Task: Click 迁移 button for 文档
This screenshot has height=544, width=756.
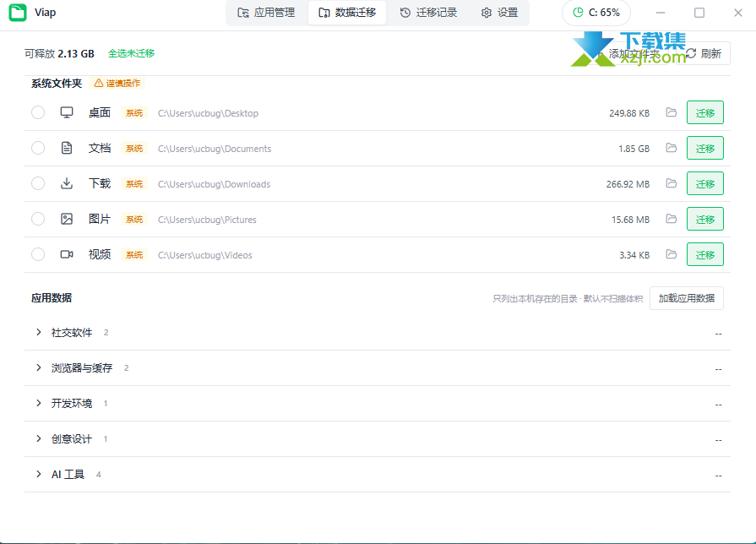Action: pos(704,148)
